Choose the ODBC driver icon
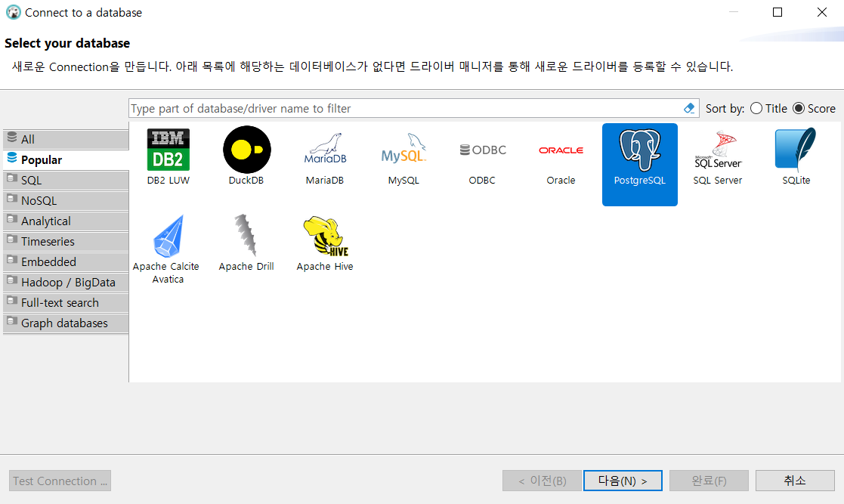The image size is (844, 504). (x=482, y=150)
